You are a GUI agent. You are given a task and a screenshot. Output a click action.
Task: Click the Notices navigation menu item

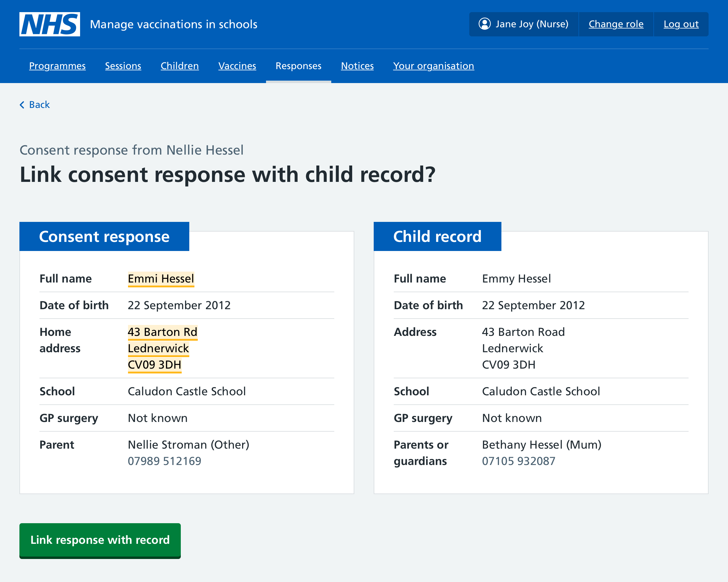357,66
